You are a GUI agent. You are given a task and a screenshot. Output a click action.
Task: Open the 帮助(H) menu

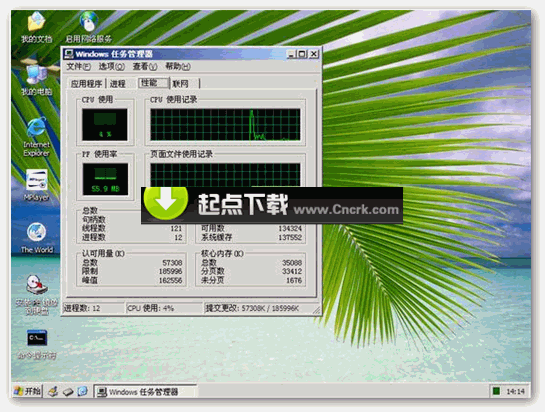tap(178, 66)
